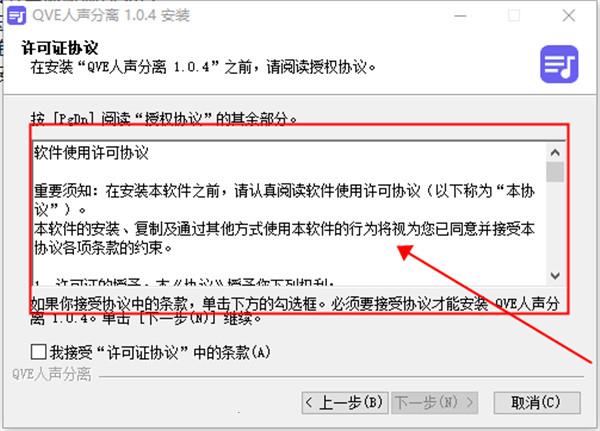Click the scrollbar track below the thumb
Image resolution: width=600 pixels, height=431 pixels.
coord(555,224)
